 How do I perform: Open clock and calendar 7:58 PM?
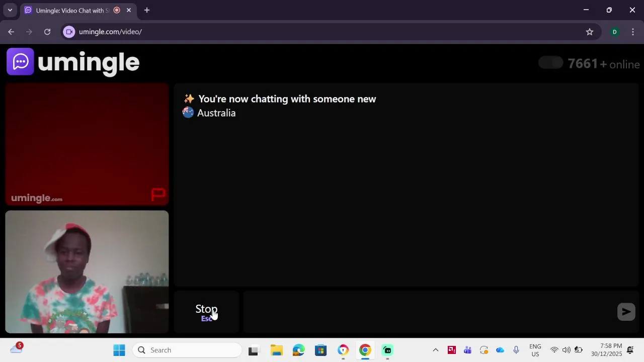point(606,350)
